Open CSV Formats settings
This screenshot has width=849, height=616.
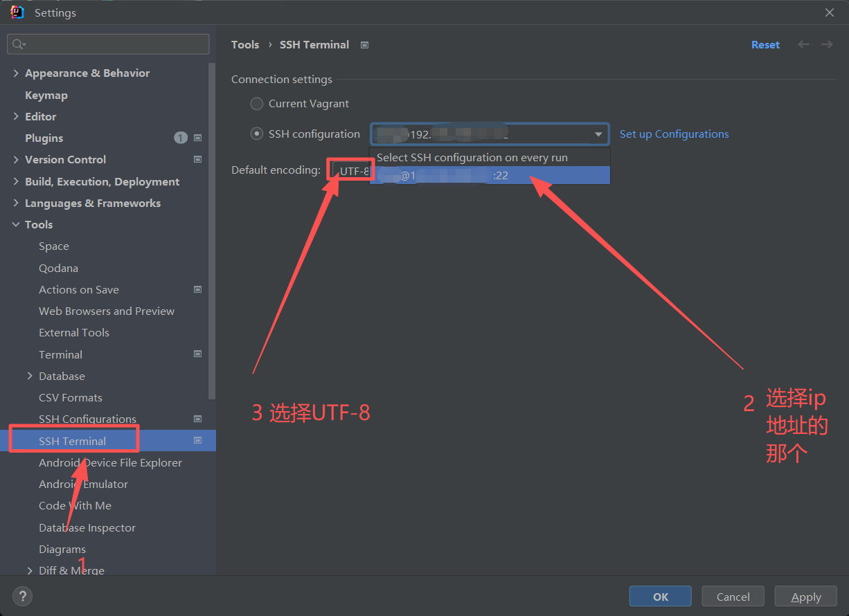(x=71, y=397)
